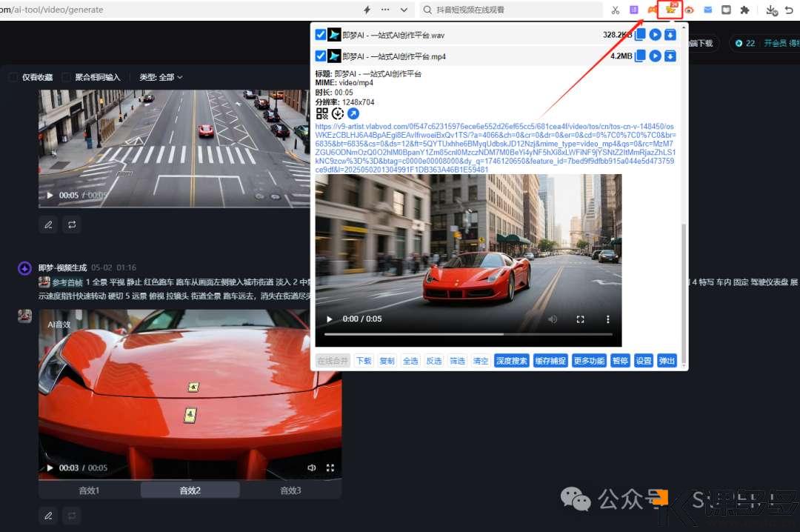Screen dimensions: 800x532
Task: Switch to the 音效1 tab
Action: click(x=89, y=491)
